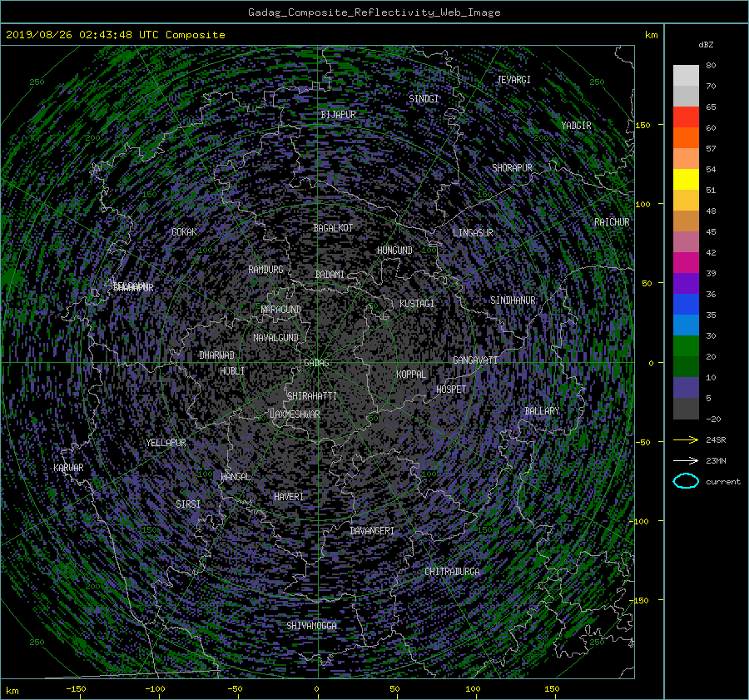Select the yellow 54 dBZ color band
Screen dimensions: 749x700
(686, 179)
